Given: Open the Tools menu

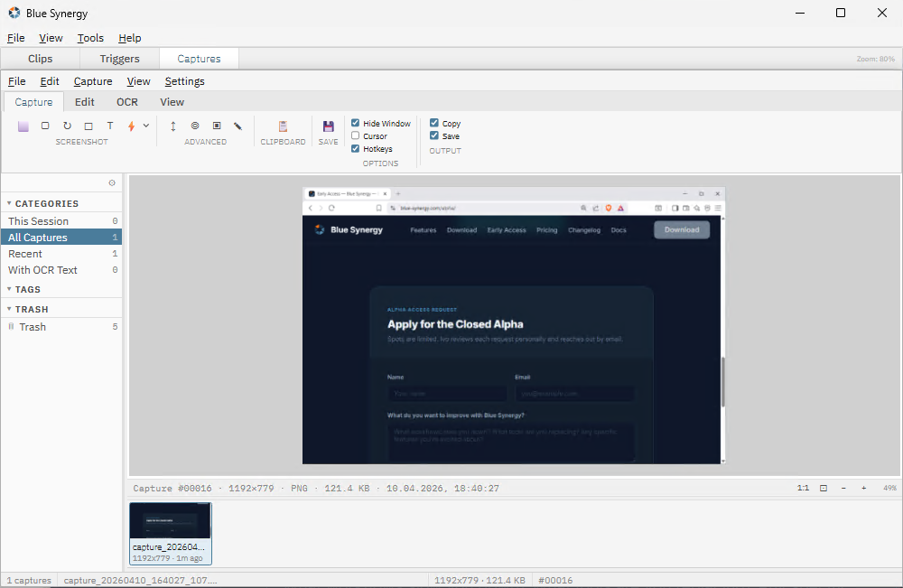Looking at the screenshot, I should click(89, 38).
